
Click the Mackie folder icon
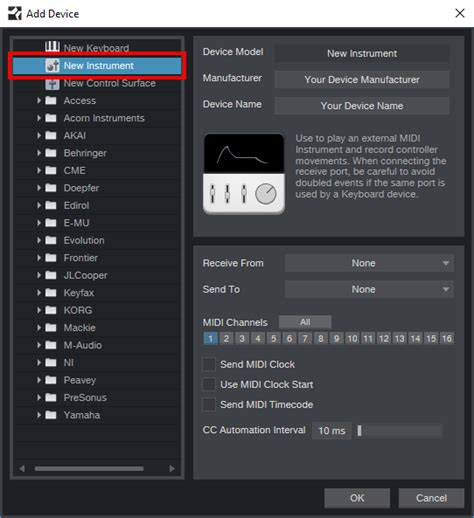click(x=51, y=327)
